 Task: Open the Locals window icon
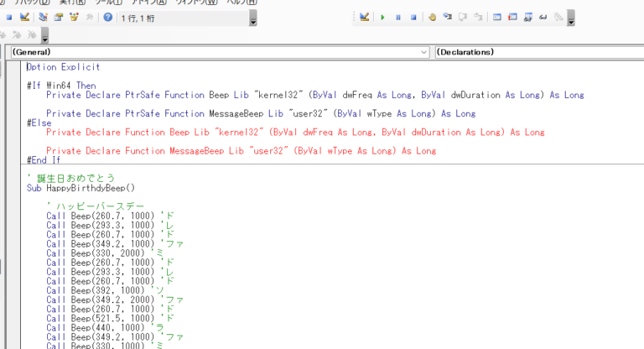[497, 17]
